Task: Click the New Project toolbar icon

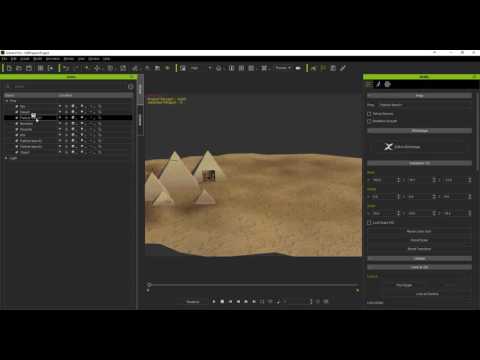Action: coord(9,68)
